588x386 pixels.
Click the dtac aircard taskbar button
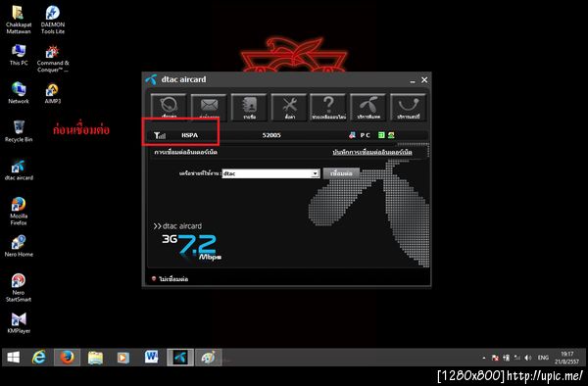180,358
